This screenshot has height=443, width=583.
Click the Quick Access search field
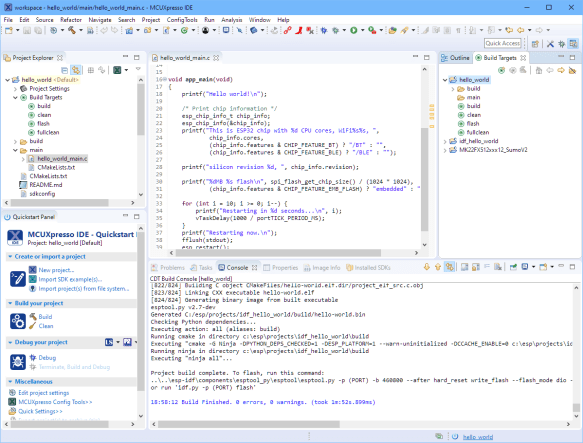[x=502, y=44]
